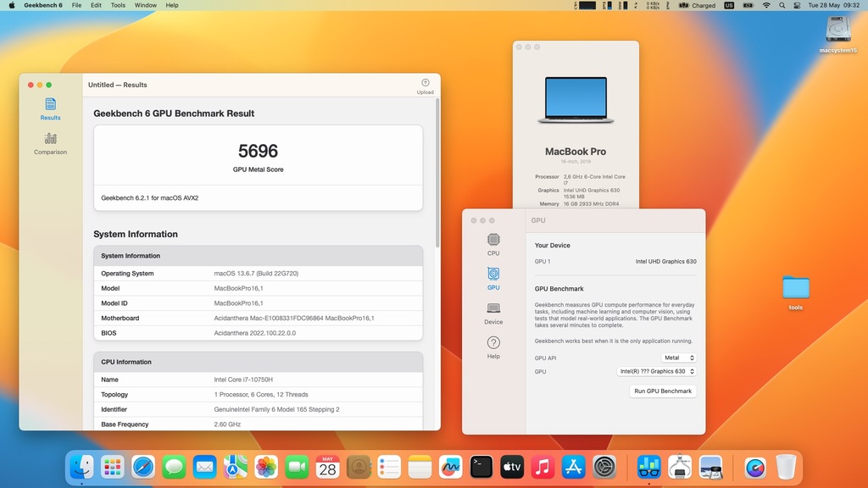
Task: Open the Help menu in menu bar
Action: coord(172,5)
